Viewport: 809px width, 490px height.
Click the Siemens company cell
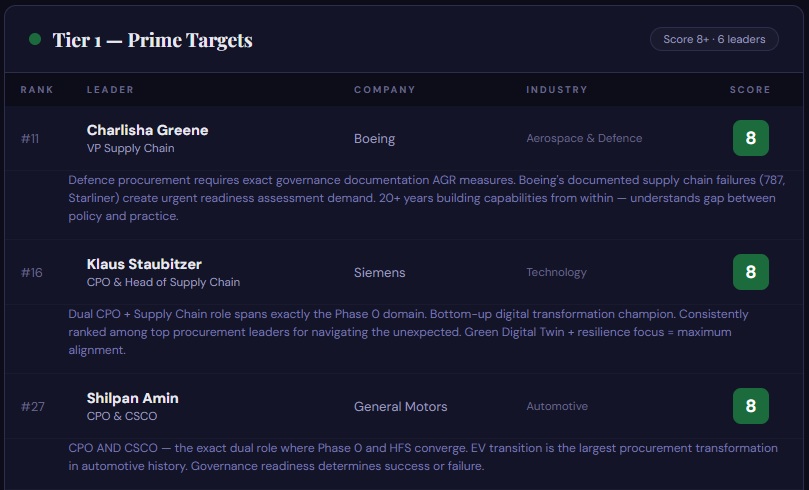[380, 272]
